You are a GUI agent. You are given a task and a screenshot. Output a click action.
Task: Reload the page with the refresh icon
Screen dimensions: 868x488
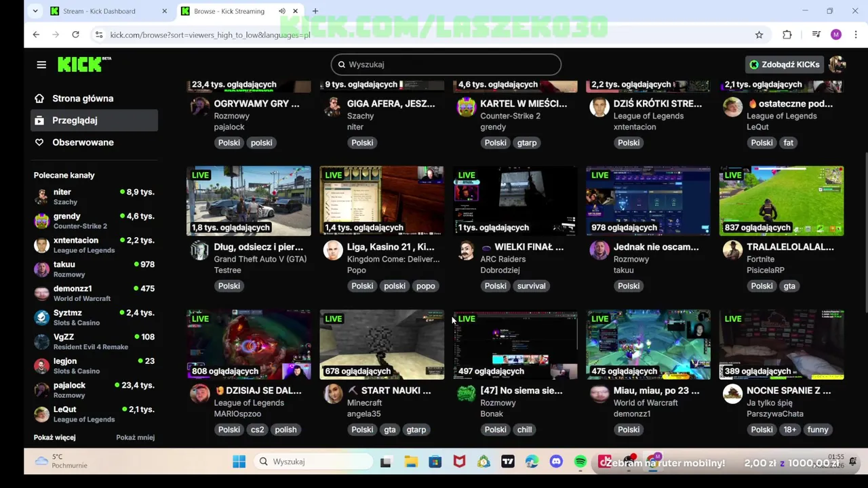coord(75,35)
